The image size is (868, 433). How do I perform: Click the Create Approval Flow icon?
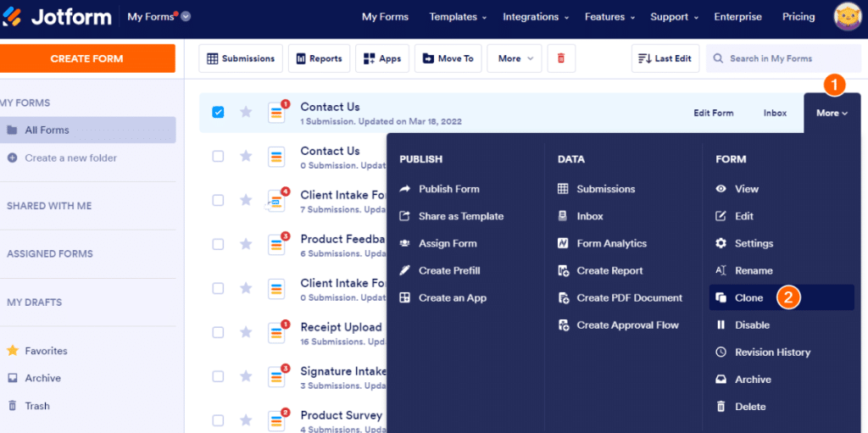563,325
